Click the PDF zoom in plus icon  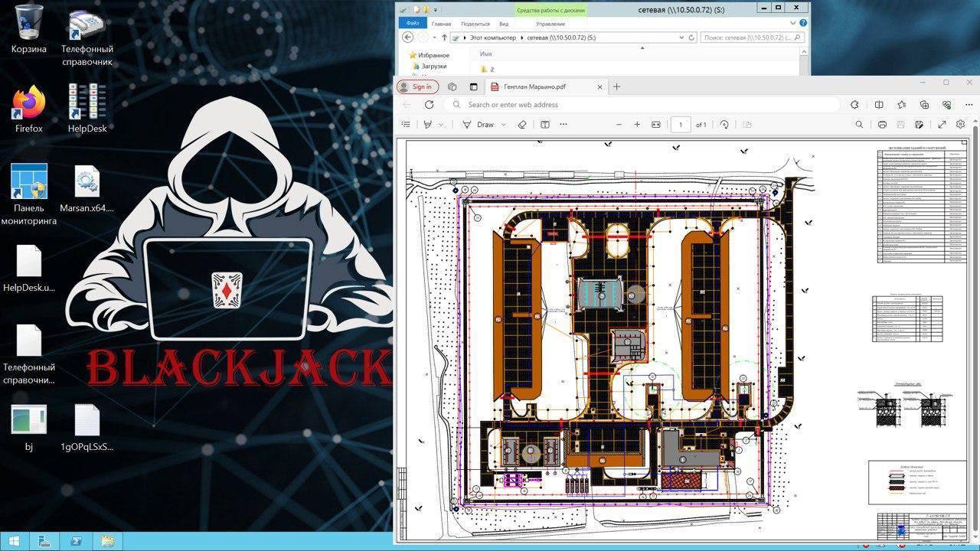637,125
